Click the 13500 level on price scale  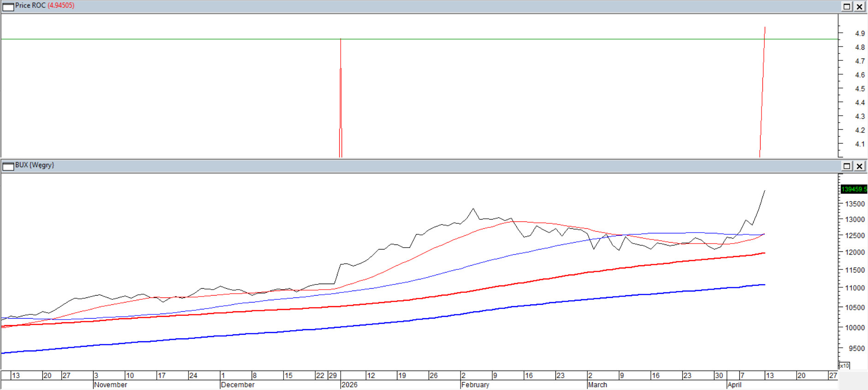pyautogui.click(x=855, y=204)
